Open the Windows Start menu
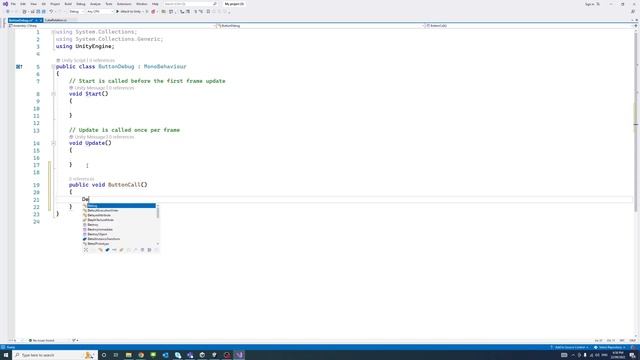 pos(6,355)
